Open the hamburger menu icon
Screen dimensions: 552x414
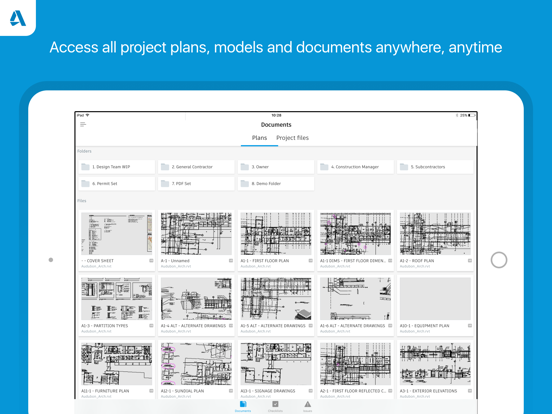[83, 124]
